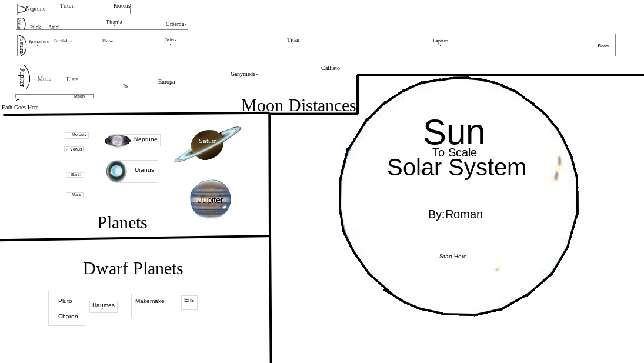Viewport: 644px width, 363px height.
Task: Click the Moon distance bar near Earth
Action: pyautogui.click(x=54, y=96)
